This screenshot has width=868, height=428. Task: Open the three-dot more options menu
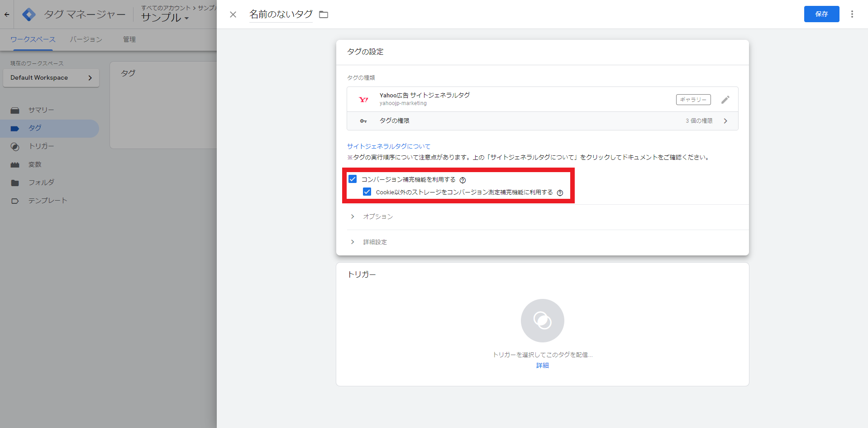[852, 14]
